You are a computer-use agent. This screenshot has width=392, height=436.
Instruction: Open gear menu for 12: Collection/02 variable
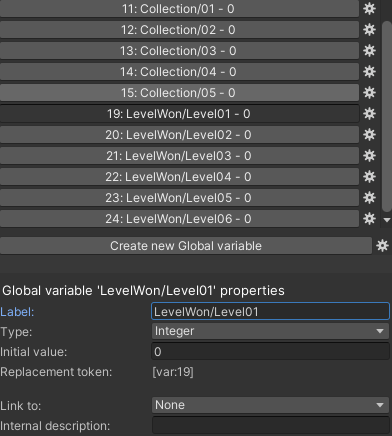pyautogui.click(x=369, y=30)
